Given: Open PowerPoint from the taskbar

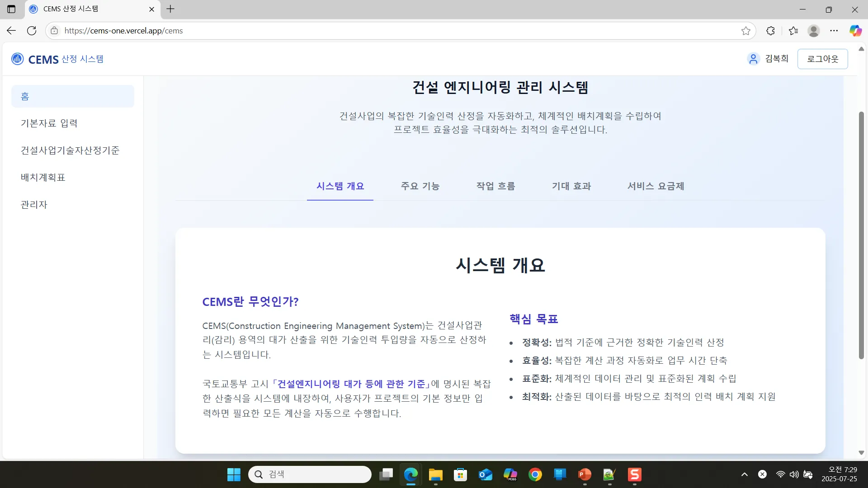Looking at the screenshot, I should [584, 474].
